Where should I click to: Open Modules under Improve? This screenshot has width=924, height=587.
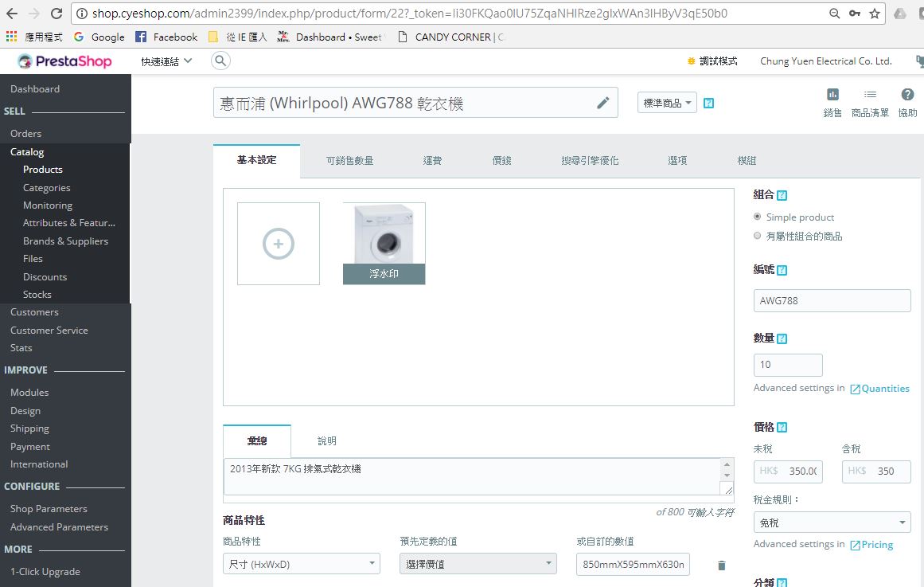pyautogui.click(x=29, y=393)
